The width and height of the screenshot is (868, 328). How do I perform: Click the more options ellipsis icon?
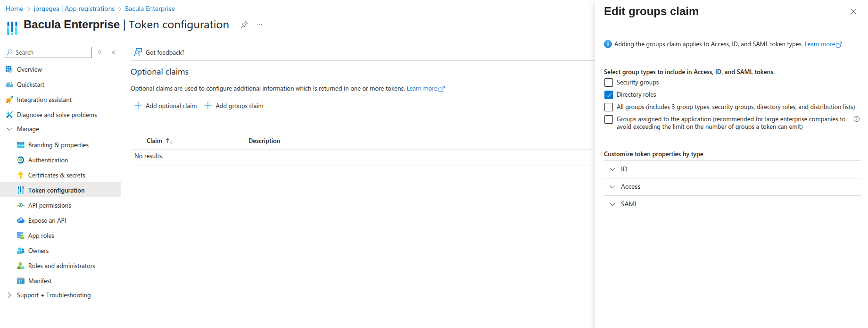[259, 25]
